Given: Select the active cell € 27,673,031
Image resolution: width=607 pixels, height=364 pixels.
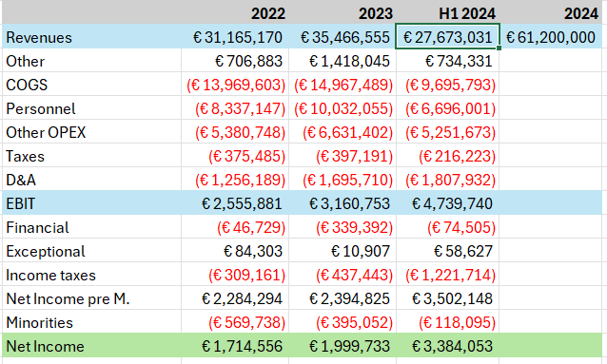Looking at the screenshot, I should [x=447, y=36].
